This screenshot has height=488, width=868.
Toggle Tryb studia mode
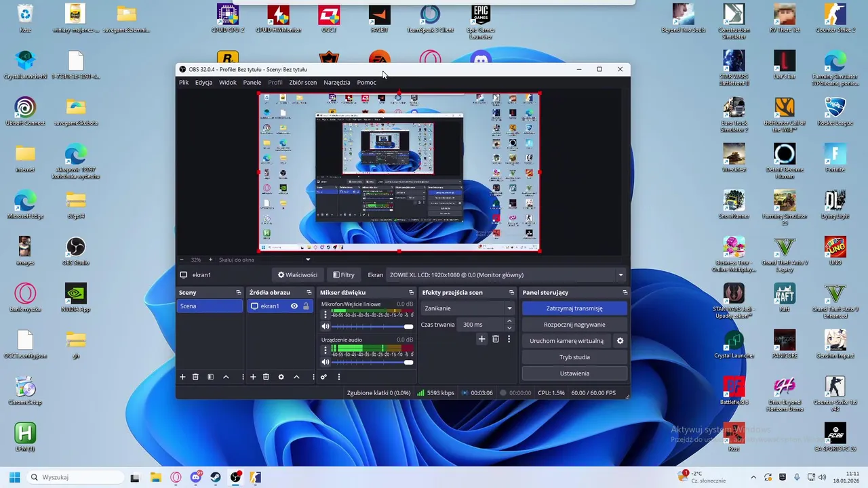(x=574, y=357)
